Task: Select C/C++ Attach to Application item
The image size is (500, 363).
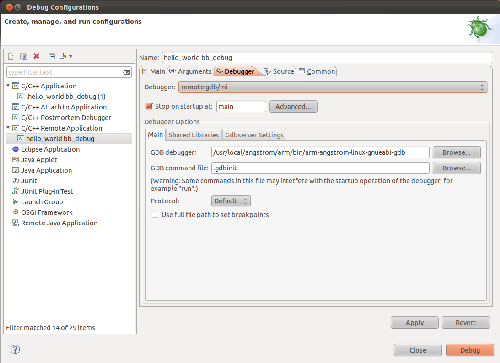Action: click(64, 107)
